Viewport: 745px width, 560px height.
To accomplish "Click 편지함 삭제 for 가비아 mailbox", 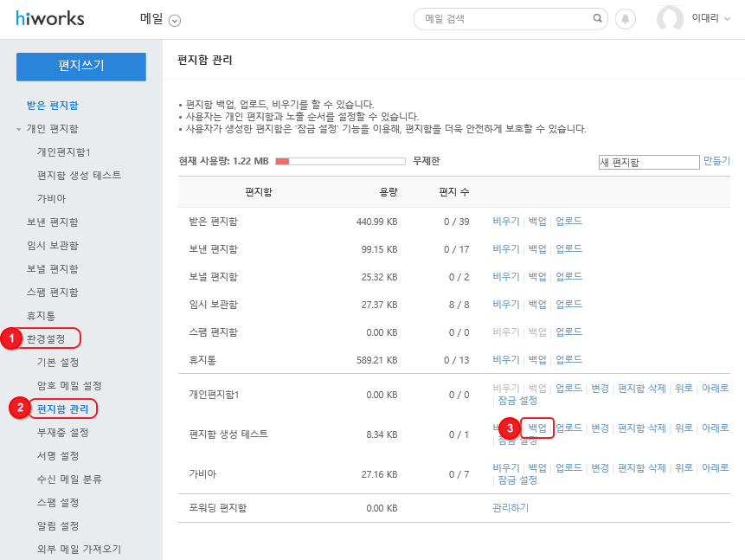I will [641, 467].
